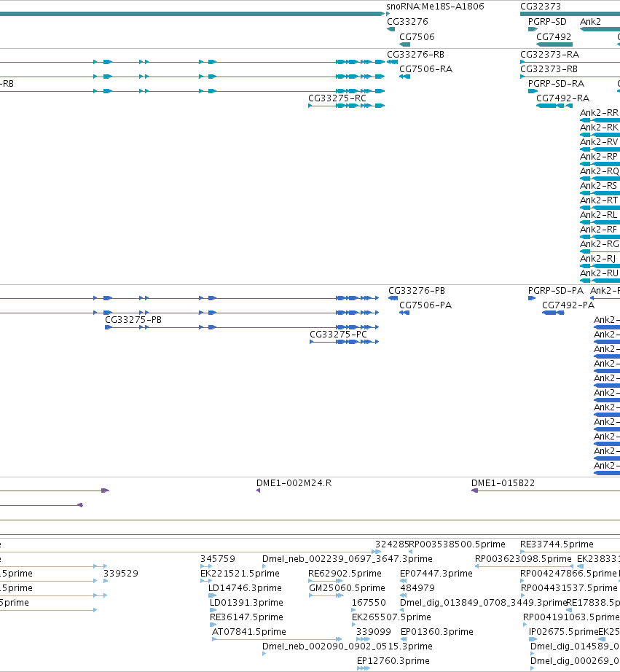620x672 pixels.
Task: Select the Ank2-RL transcript label
Action: [x=599, y=215]
